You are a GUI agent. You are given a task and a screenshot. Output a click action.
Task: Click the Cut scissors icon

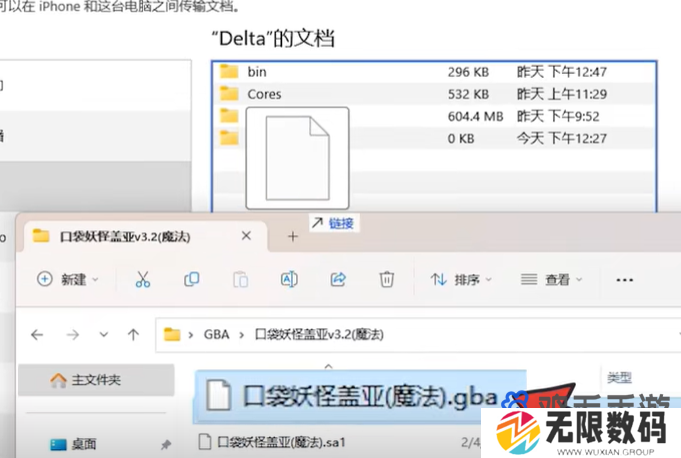142,280
